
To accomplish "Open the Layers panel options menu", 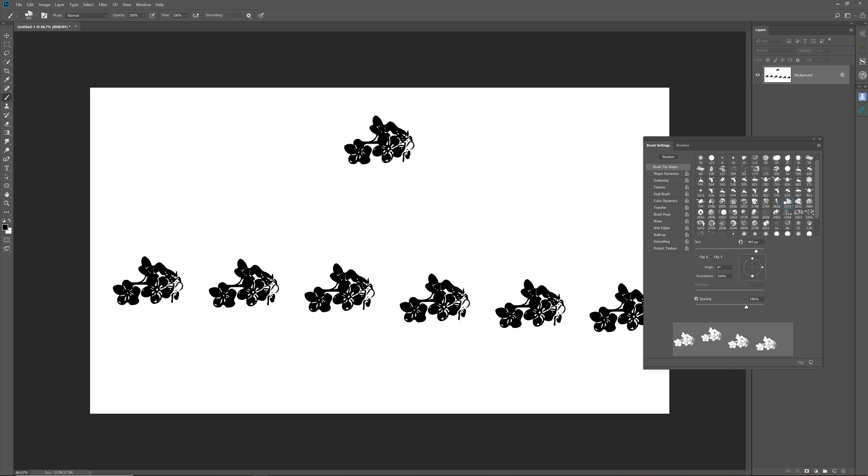I will pos(851,30).
